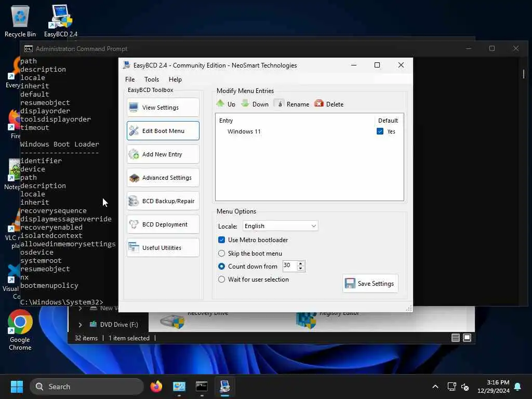Increase countdown value with up stepper
Image resolution: width=532 pixels, height=399 pixels.
click(301, 263)
